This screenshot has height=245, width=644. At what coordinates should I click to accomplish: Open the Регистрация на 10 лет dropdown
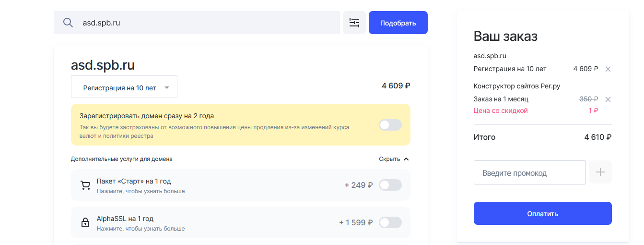tap(124, 87)
